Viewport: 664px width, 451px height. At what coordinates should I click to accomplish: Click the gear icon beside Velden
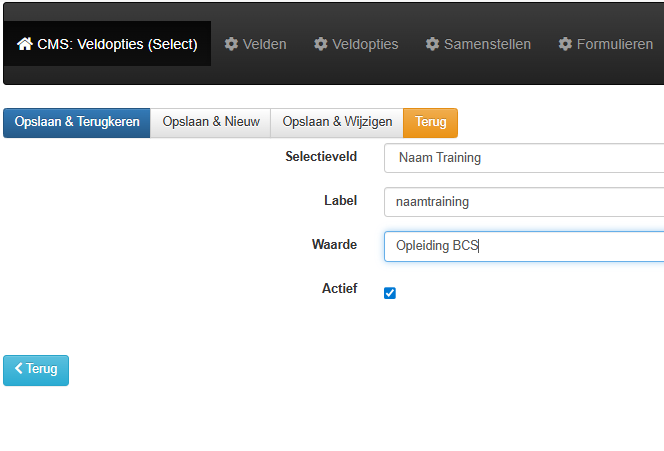tap(231, 44)
